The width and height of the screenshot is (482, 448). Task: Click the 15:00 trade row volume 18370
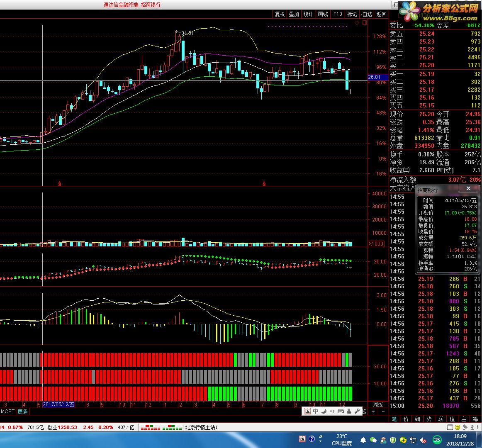click(450, 406)
